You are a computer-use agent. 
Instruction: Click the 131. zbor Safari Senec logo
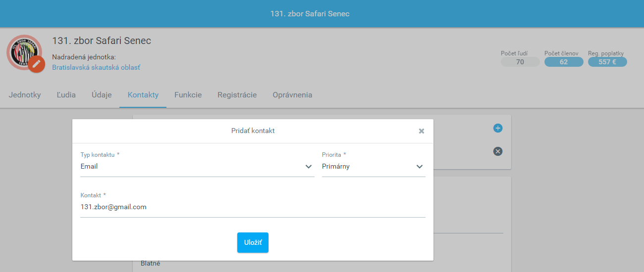[x=24, y=52]
